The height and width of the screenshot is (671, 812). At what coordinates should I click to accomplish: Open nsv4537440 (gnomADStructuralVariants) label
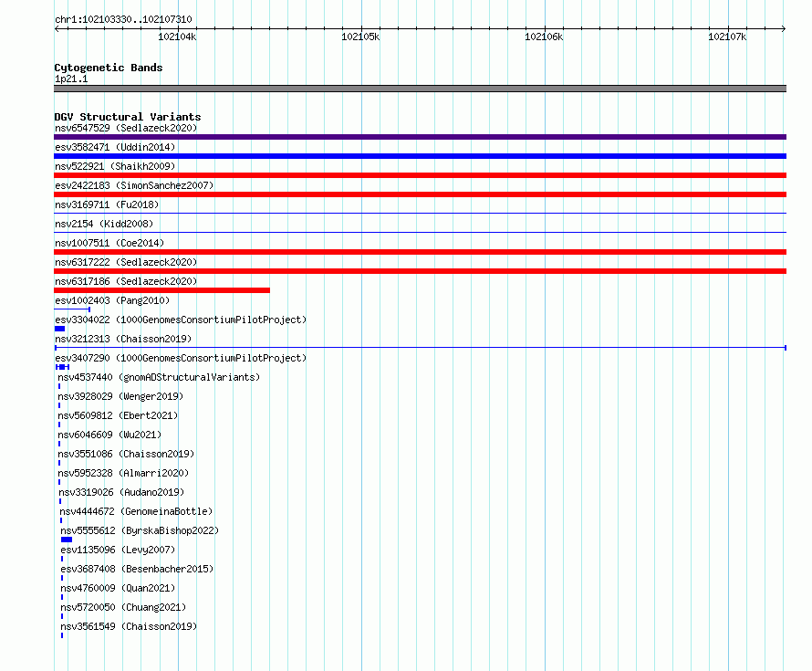click(159, 377)
